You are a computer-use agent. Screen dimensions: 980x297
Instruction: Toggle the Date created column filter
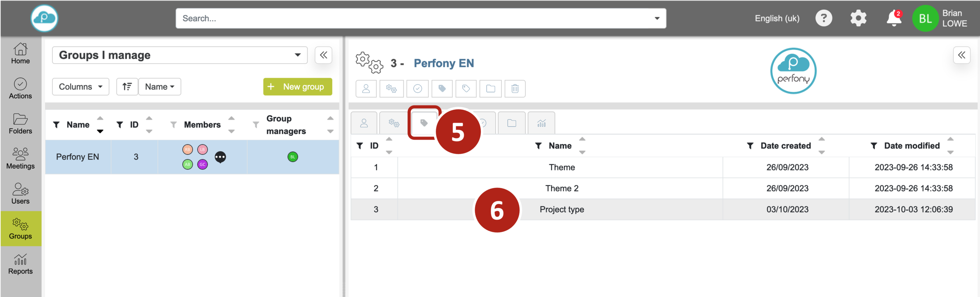750,146
